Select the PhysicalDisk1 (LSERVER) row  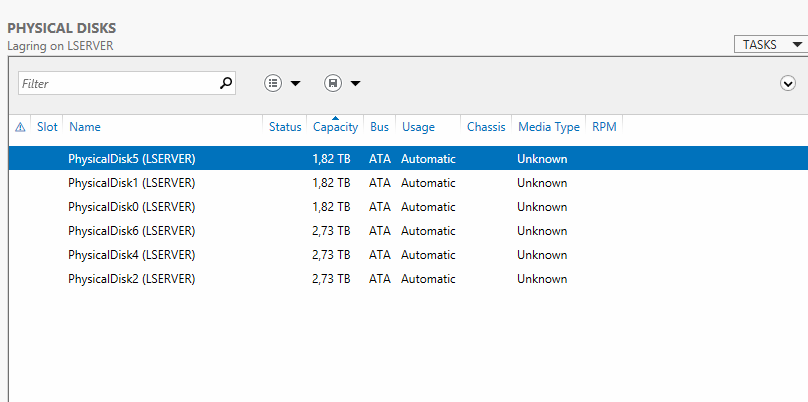click(x=408, y=183)
